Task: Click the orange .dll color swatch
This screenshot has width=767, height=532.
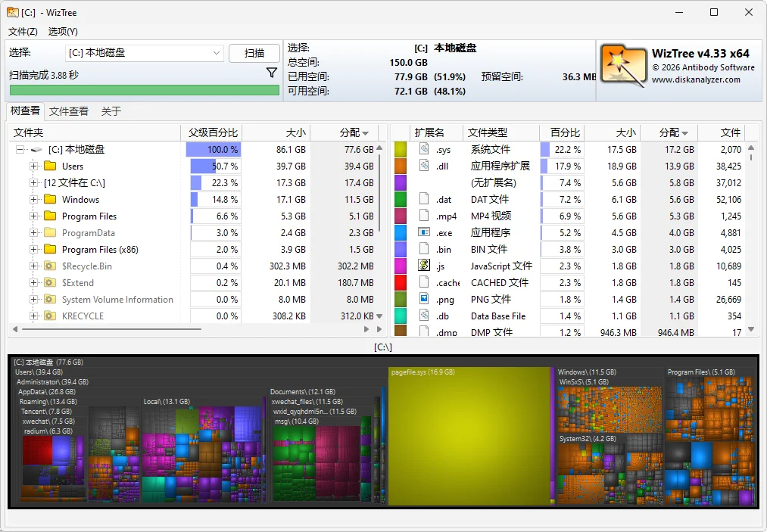Action: 401,166
